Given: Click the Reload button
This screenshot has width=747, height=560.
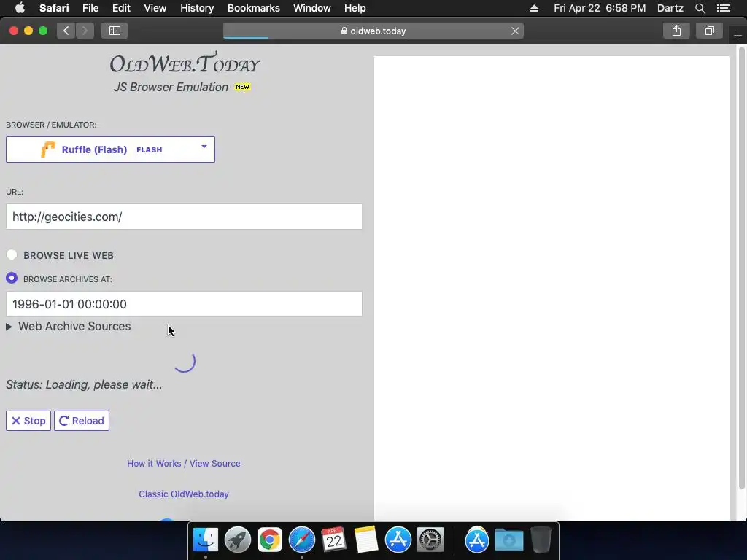Looking at the screenshot, I should pyautogui.click(x=82, y=421).
